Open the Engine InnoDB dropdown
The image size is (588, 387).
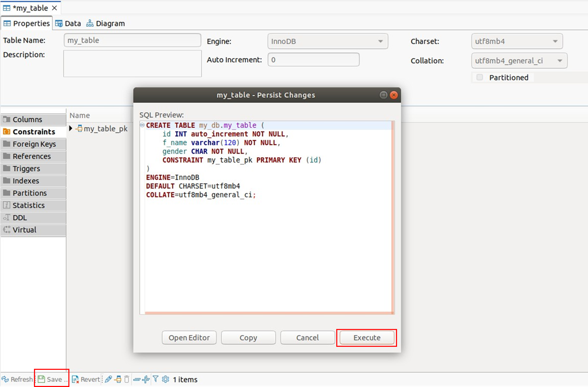click(x=328, y=41)
